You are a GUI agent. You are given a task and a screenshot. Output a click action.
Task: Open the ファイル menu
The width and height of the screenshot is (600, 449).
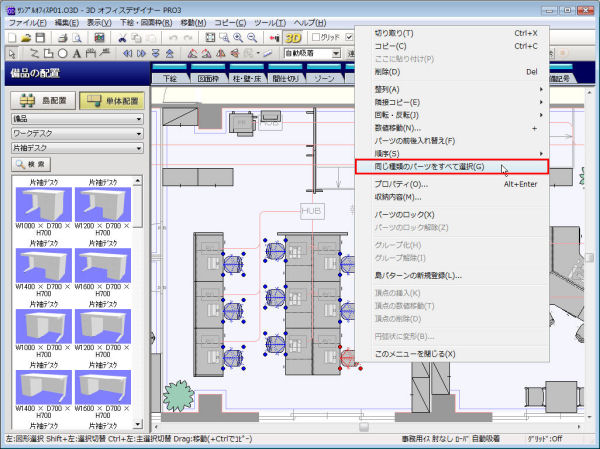tap(26, 21)
